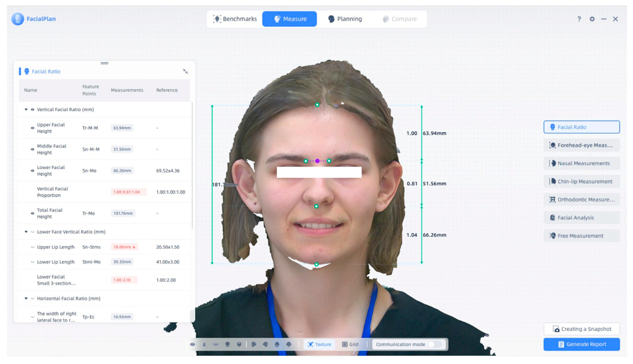
Task: Hide the Total Facial Height measurement
Action: click(33, 213)
